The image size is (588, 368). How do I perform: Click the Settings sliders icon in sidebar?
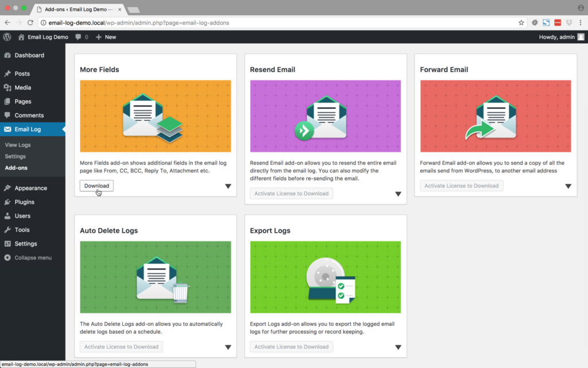7,244
